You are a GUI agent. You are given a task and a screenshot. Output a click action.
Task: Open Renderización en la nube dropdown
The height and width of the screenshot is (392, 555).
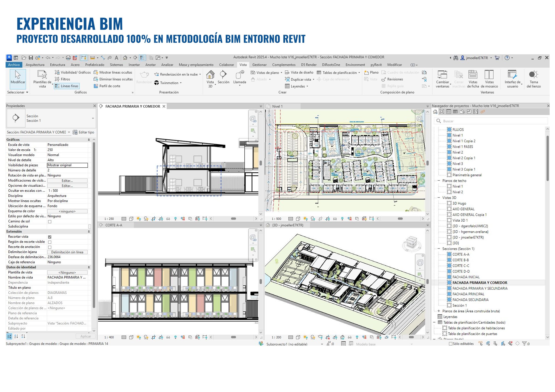(x=178, y=74)
